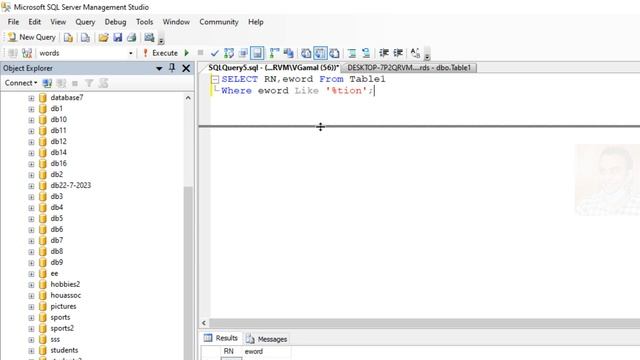Parse the query with the checkmark icon

point(215,53)
